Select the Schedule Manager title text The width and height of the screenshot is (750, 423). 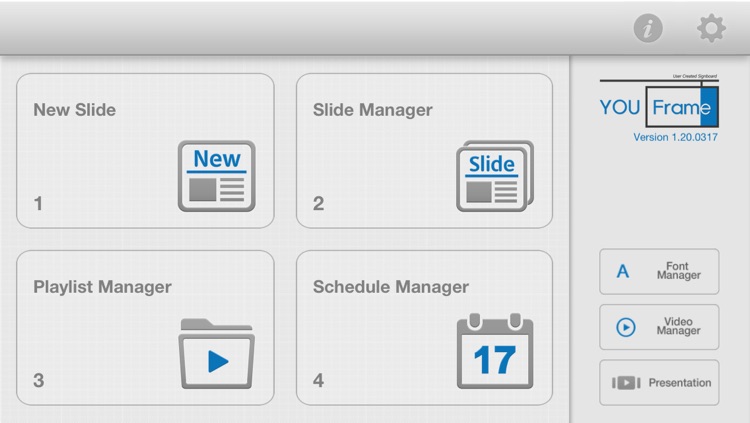pos(391,287)
